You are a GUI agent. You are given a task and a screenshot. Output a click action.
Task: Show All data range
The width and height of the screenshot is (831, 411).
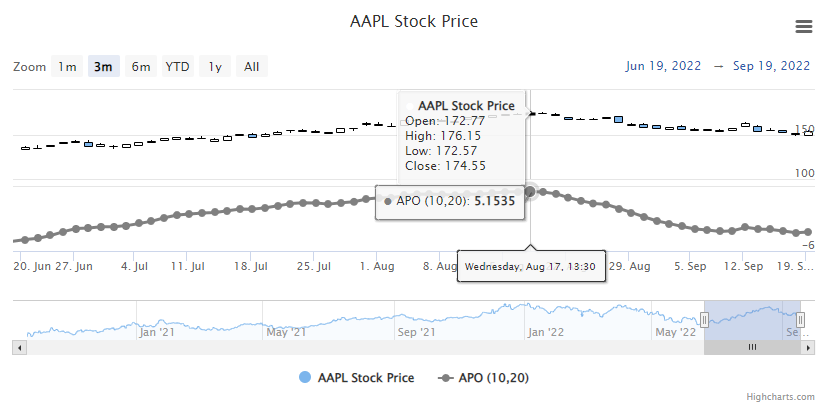pos(252,67)
